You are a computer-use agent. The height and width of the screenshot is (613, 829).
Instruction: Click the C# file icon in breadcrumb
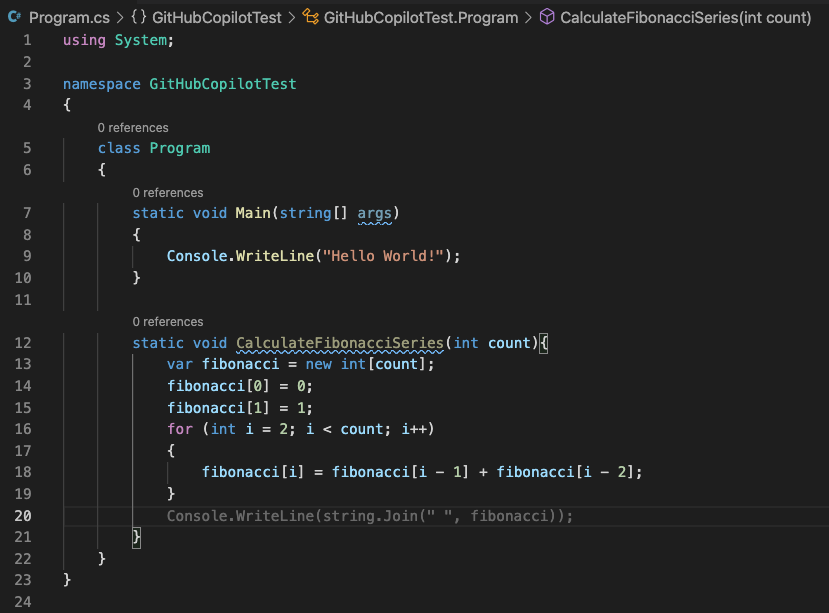15,17
